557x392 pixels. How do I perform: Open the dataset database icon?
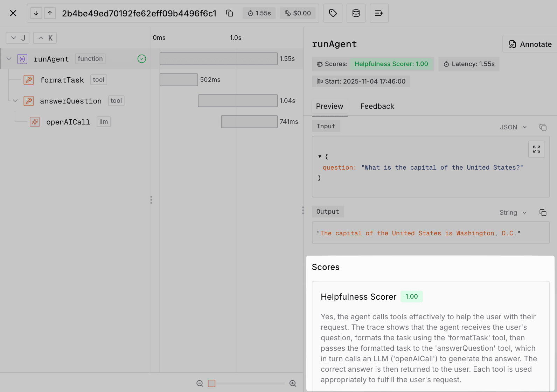356,13
